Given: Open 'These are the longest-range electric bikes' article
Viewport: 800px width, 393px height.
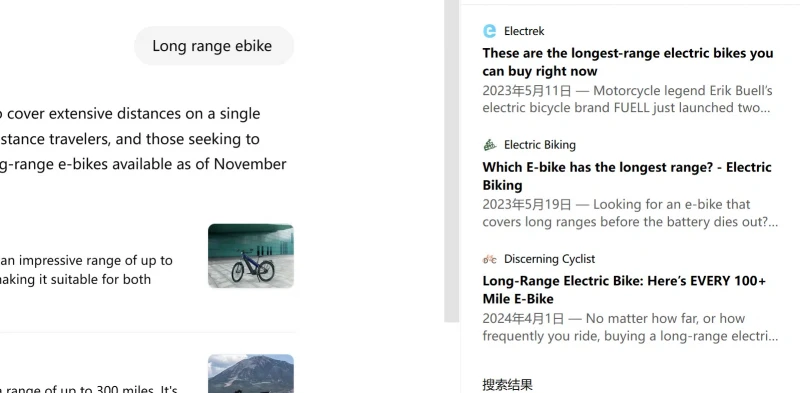Looking at the screenshot, I should (x=628, y=62).
